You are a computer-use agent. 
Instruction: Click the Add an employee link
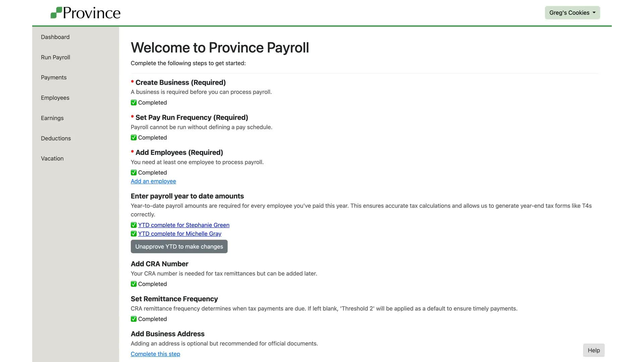click(153, 181)
